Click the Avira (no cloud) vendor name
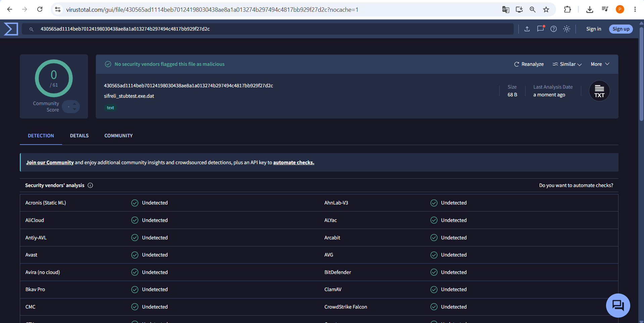 pos(43,272)
